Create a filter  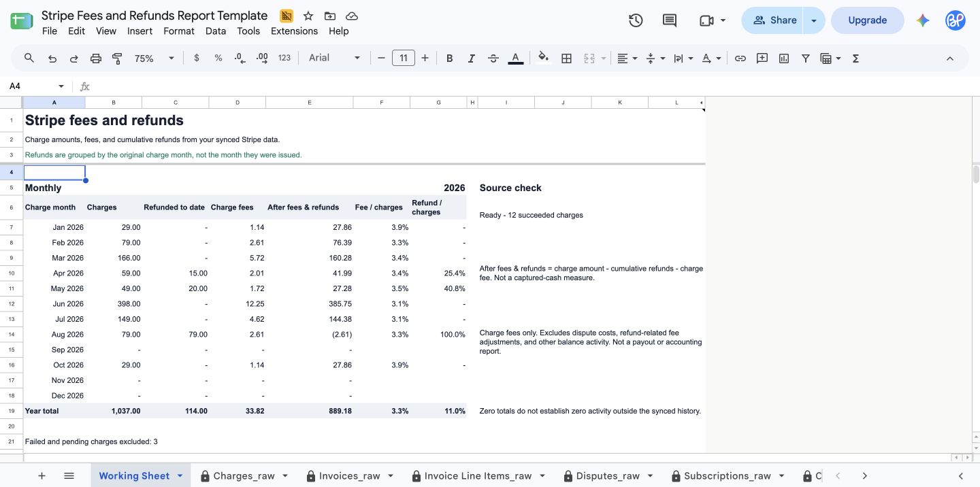(806, 58)
